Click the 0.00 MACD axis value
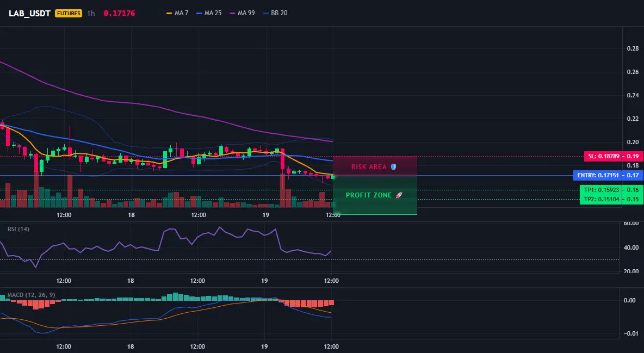This screenshot has width=644, height=353. click(x=630, y=300)
